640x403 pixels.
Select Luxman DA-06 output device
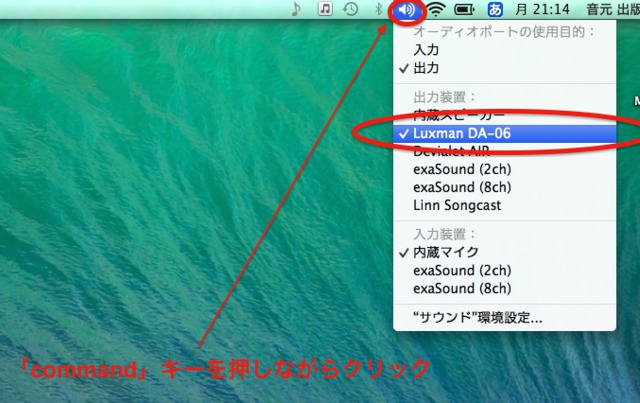(x=504, y=134)
